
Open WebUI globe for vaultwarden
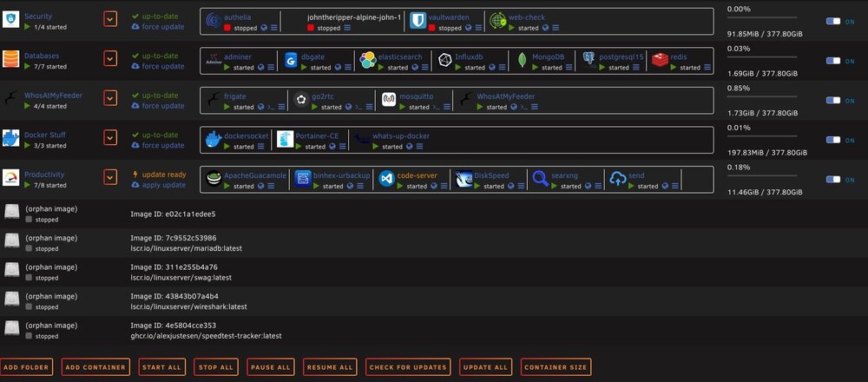tap(469, 28)
